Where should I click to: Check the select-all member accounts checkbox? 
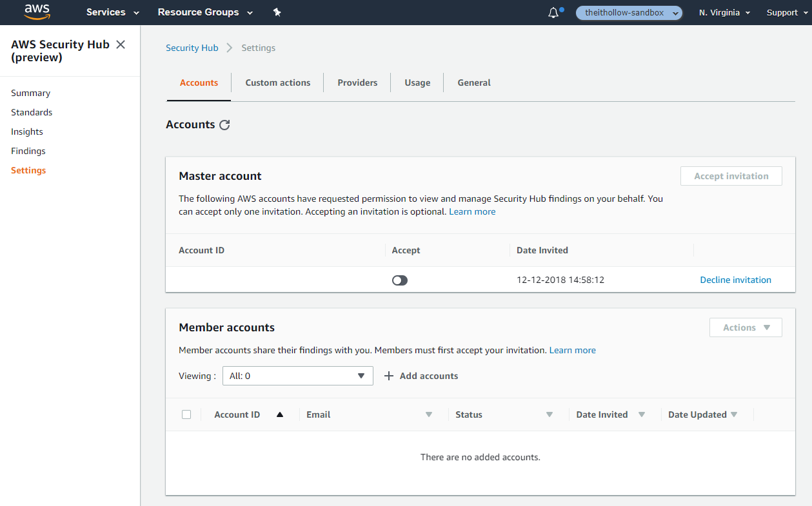(x=186, y=414)
